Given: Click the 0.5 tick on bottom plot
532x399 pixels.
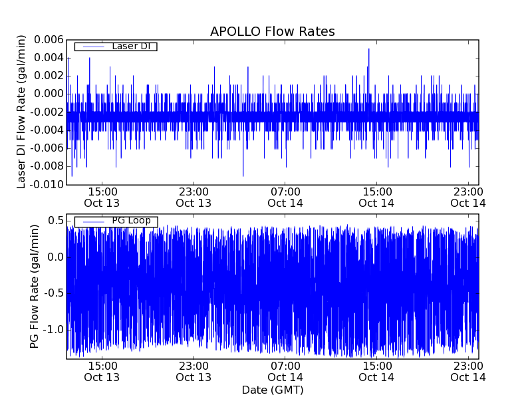Looking at the screenshot, I should (x=55, y=221).
